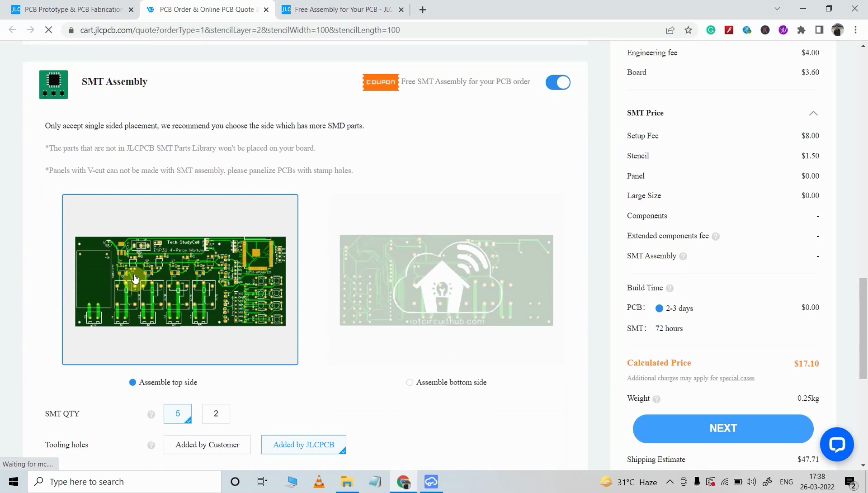The height and width of the screenshot is (493, 868).
Task: Select Assemble bottom side option
Action: click(410, 382)
